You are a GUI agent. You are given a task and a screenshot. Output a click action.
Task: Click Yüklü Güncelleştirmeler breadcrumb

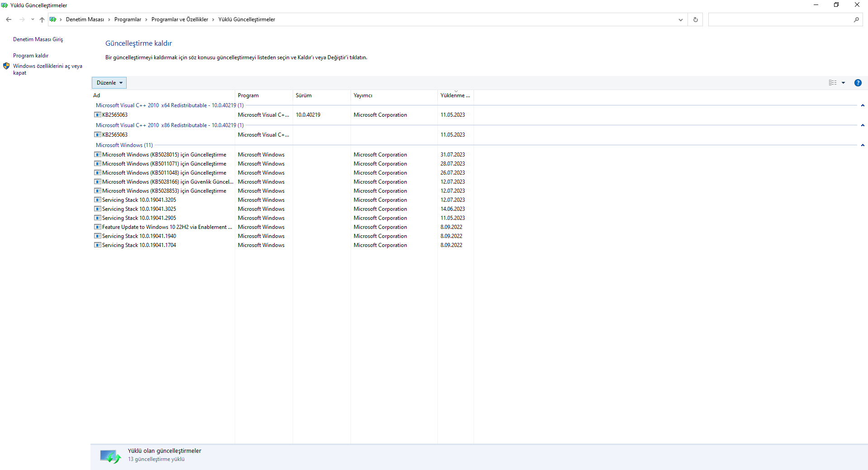pos(247,19)
